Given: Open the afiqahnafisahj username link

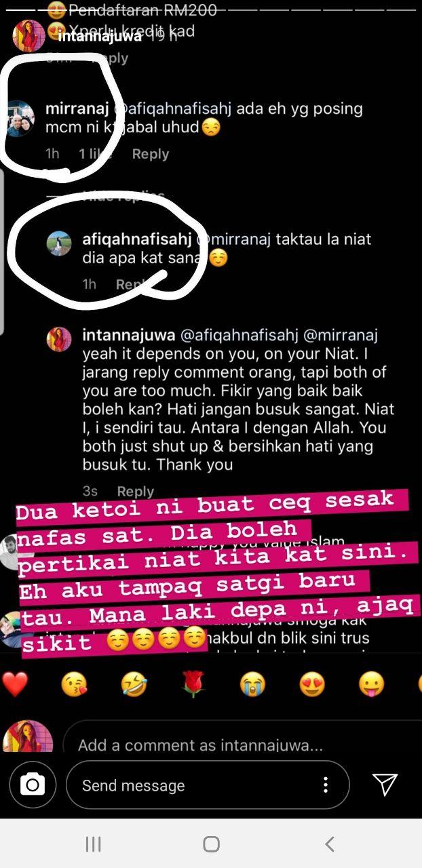Looking at the screenshot, I should coord(136,239).
